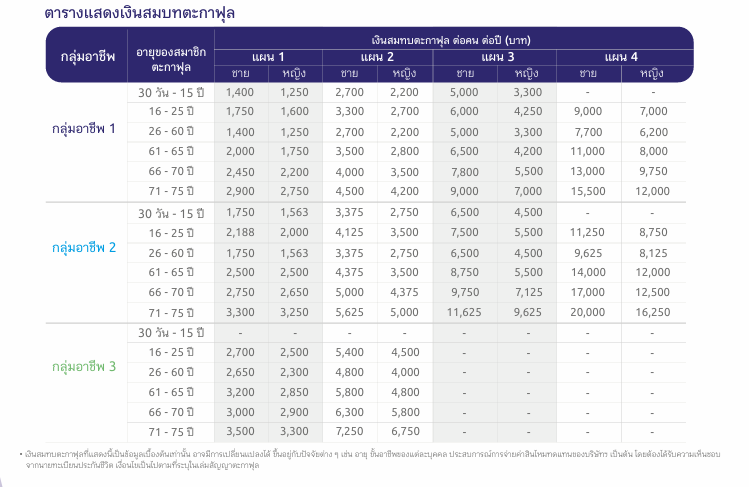This screenshot has width=749, height=487.
Task: Click the กลุ่มอาชีพ 1 row label
Action: click(x=85, y=129)
